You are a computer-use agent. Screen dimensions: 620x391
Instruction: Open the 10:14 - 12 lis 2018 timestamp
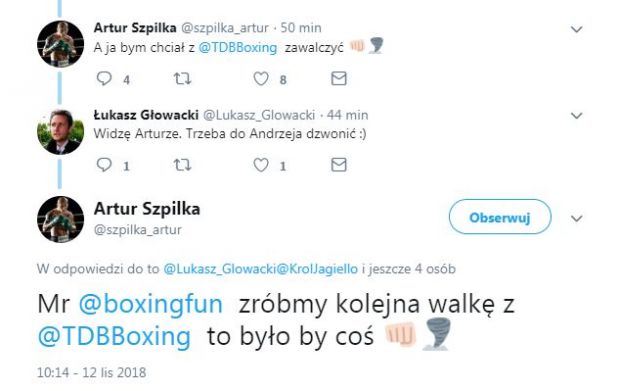tap(92, 372)
